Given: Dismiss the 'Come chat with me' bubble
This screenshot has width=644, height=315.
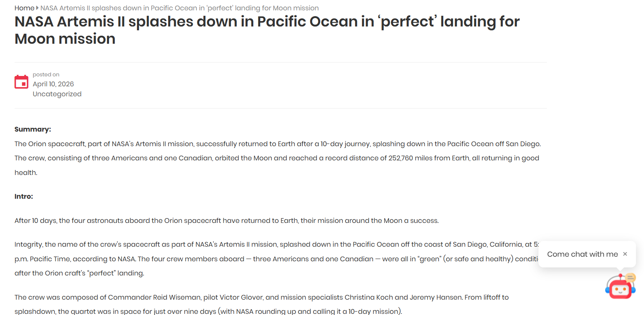Looking at the screenshot, I should (625, 254).
